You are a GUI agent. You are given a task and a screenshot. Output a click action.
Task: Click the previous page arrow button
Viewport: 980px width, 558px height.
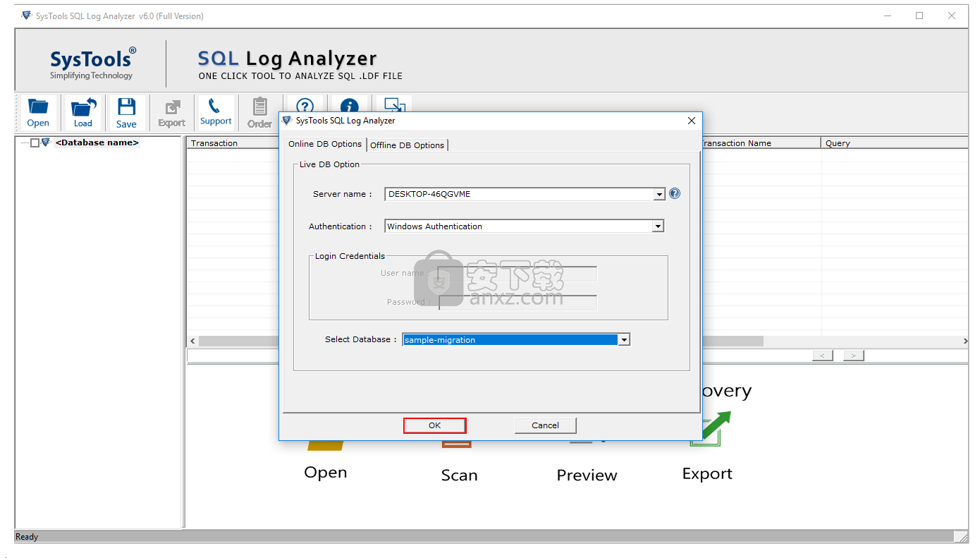[822, 356]
